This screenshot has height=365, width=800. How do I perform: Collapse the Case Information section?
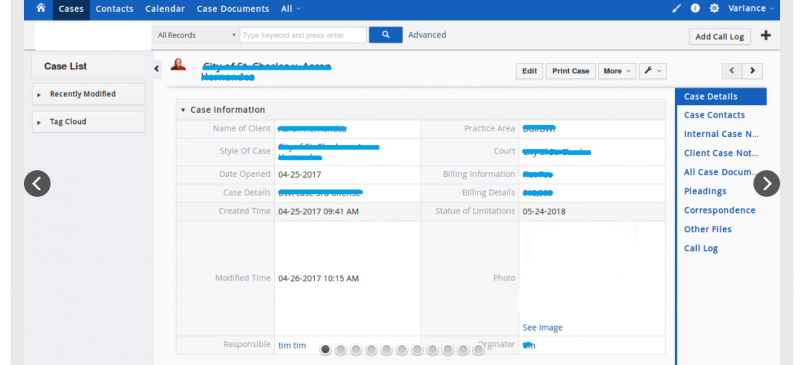pyautogui.click(x=183, y=110)
